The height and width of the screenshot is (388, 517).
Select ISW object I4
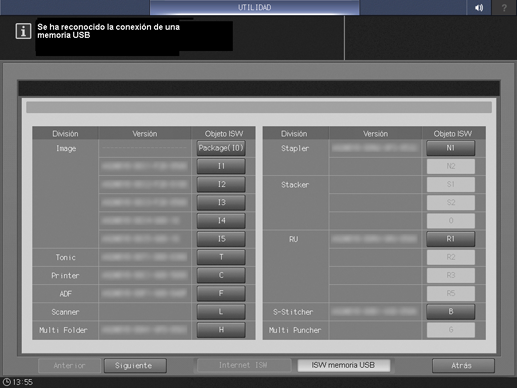click(x=221, y=221)
